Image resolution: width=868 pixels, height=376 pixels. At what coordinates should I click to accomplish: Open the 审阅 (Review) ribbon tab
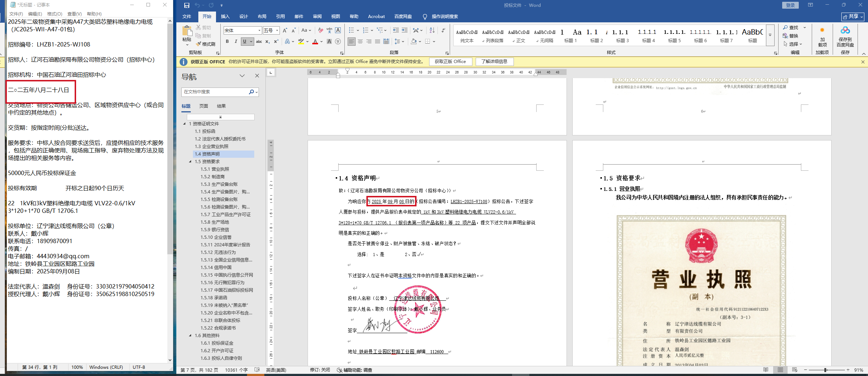tap(317, 17)
